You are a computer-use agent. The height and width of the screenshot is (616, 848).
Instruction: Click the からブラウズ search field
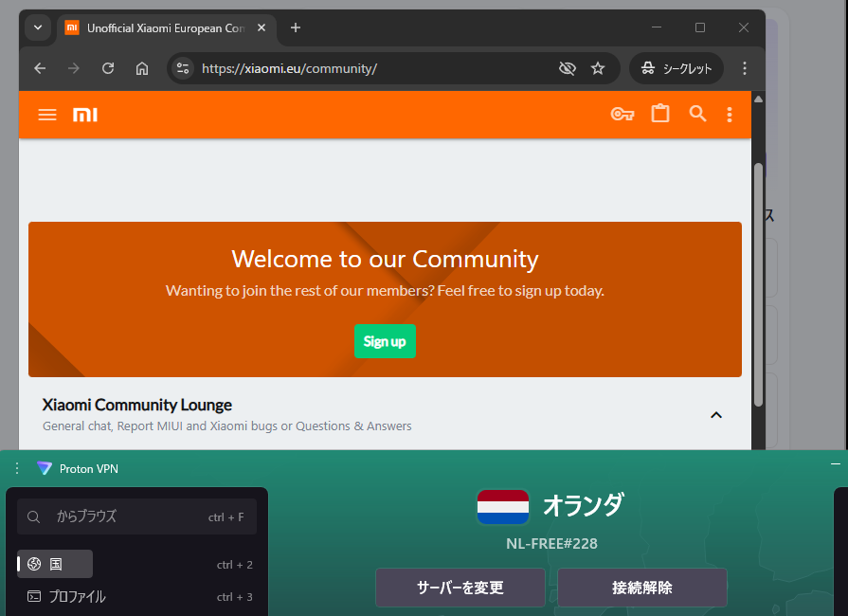[136, 517]
